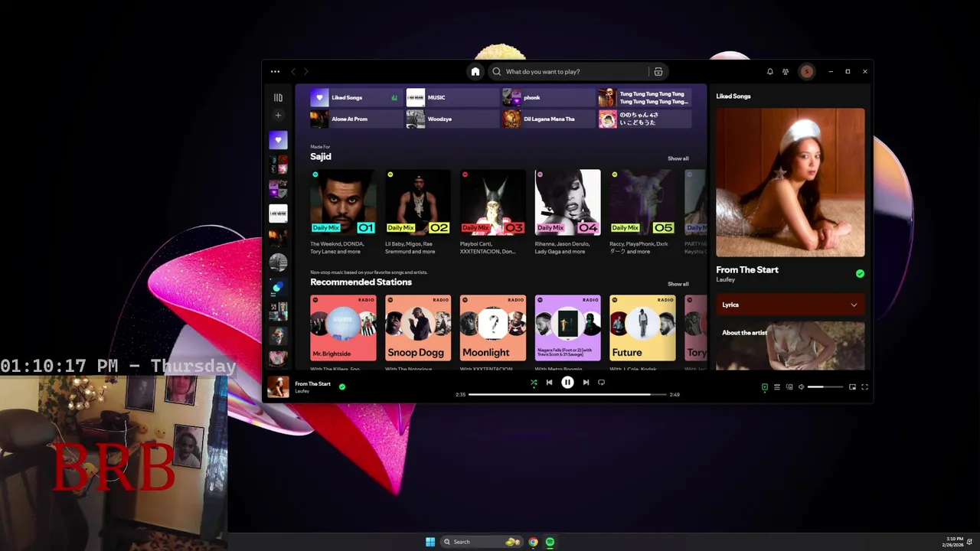The image size is (980, 551).
Task: Open the Tung Tung Tung shortcut tile
Action: [645, 97]
